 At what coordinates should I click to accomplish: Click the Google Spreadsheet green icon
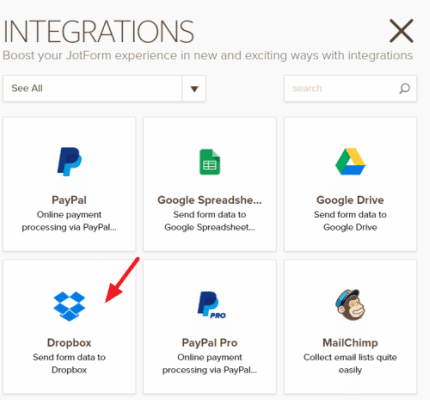pyautogui.click(x=210, y=162)
